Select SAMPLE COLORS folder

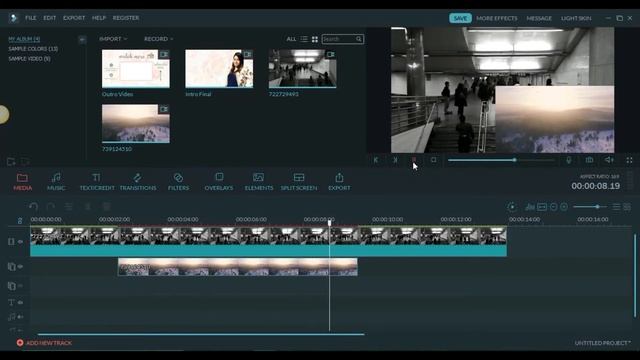pos(33,49)
